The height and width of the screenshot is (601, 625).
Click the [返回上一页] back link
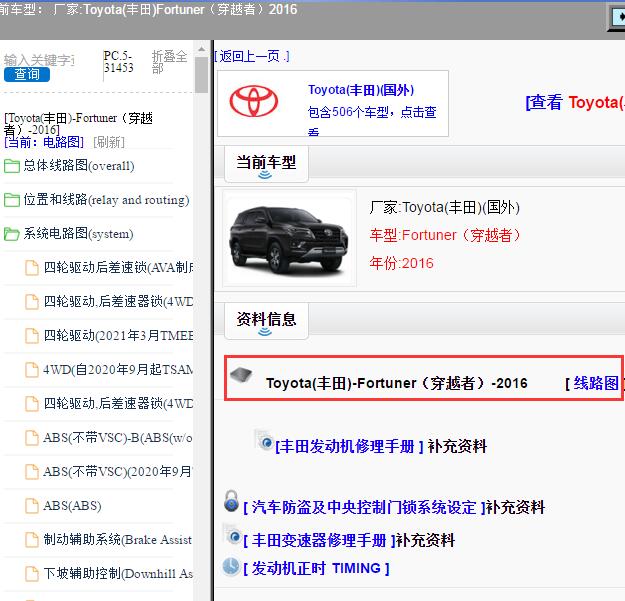252,56
